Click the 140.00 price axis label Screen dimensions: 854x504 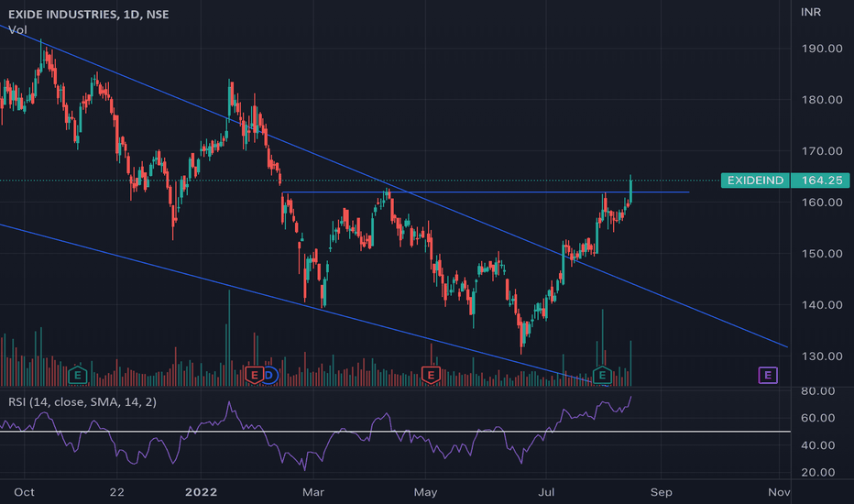click(822, 304)
